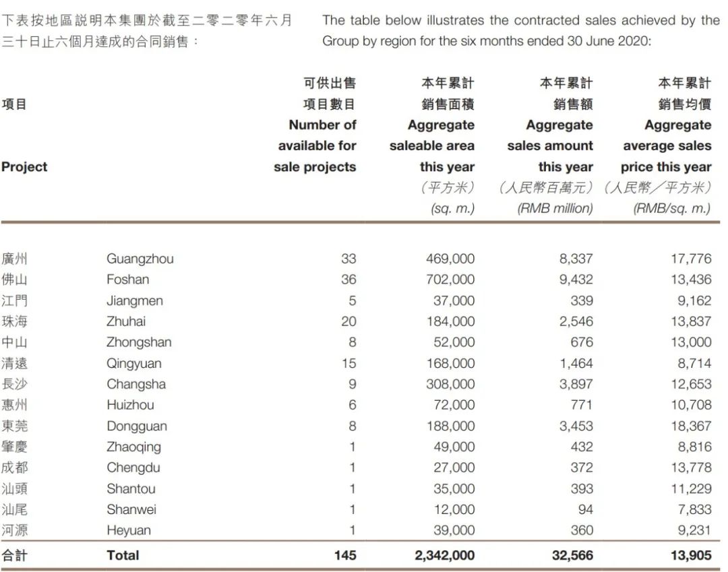This screenshot has width=728, height=572.
Task: Select the Shanwei row label
Action: [131, 509]
